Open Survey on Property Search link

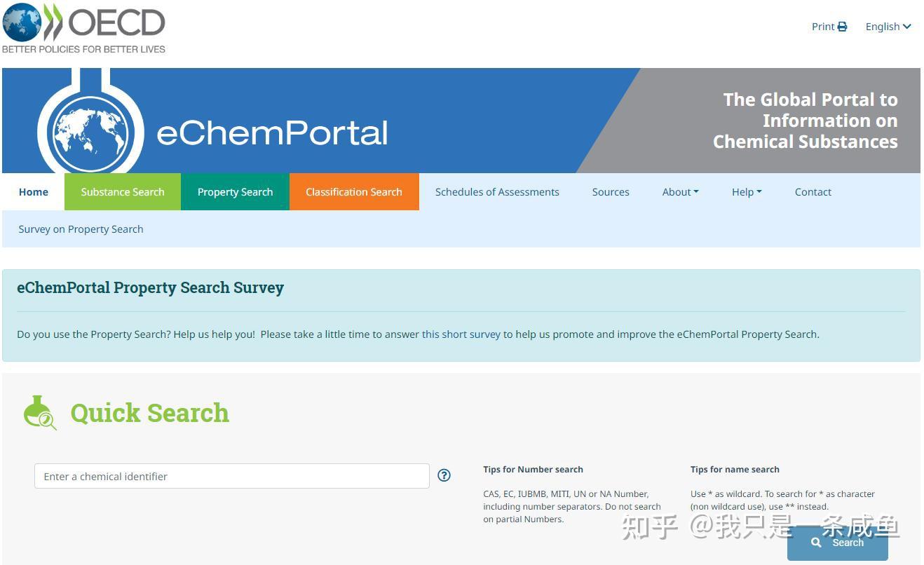point(81,229)
